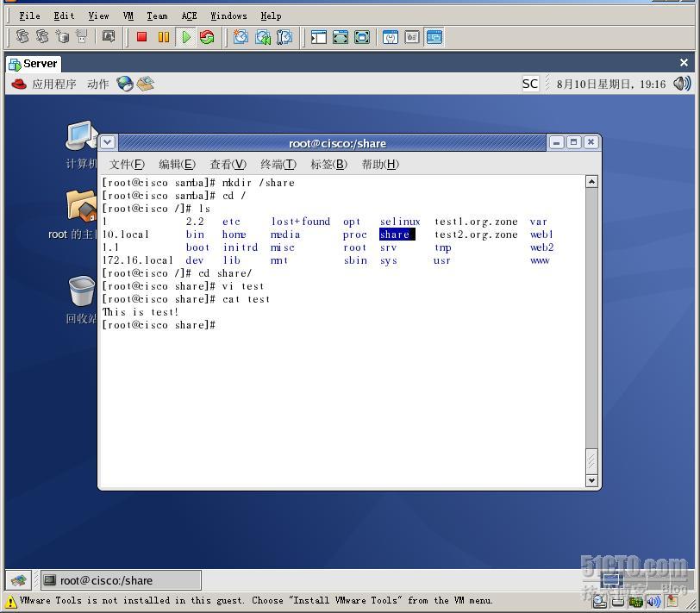Click the capture screen toolbar icon
Screen dimensions: 700x613
pos(109,36)
